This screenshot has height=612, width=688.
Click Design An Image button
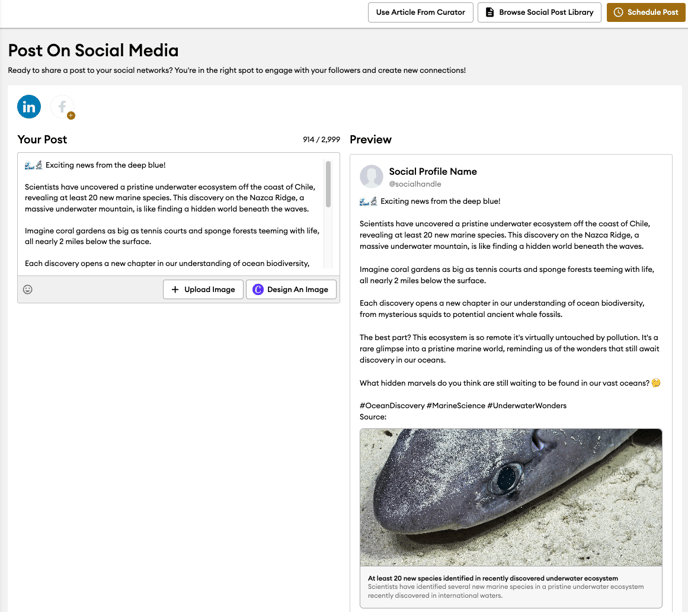(x=291, y=289)
